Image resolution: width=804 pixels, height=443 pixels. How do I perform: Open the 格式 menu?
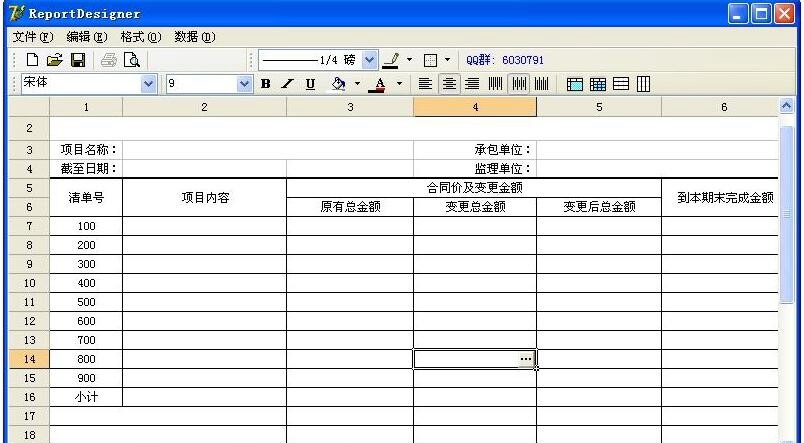point(140,37)
